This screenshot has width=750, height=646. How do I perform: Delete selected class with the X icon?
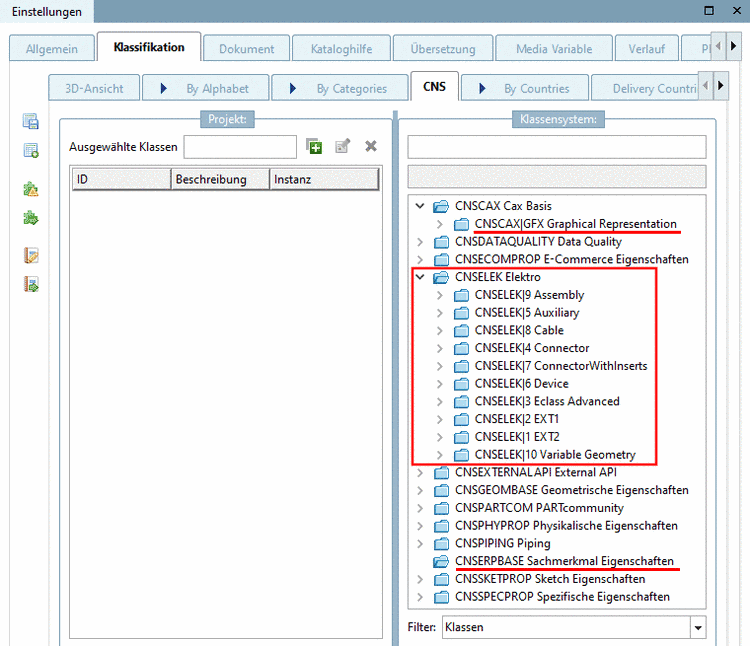[x=371, y=146]
